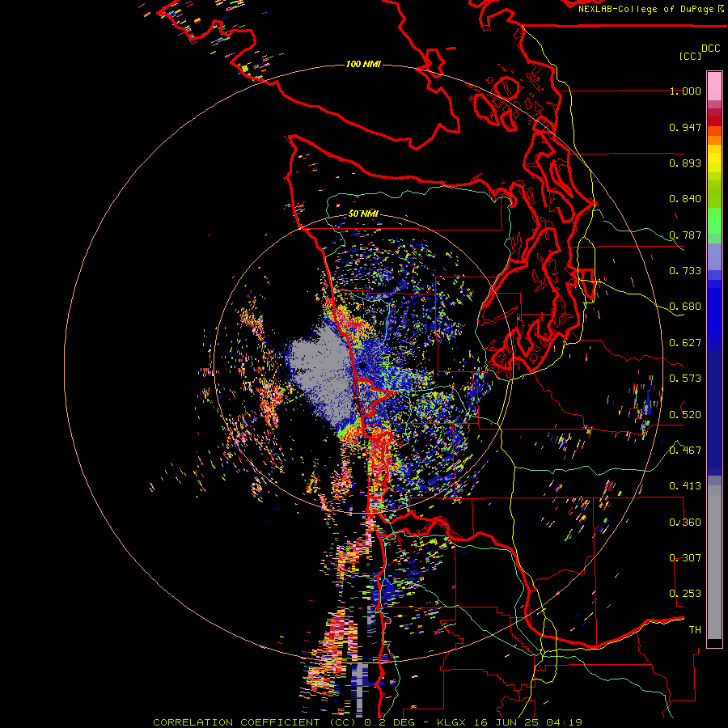Image resolution: width=728 pixels, height=728 pixels.
Task: Click the 0.307 legend value
Action: (x=685, y=557)
